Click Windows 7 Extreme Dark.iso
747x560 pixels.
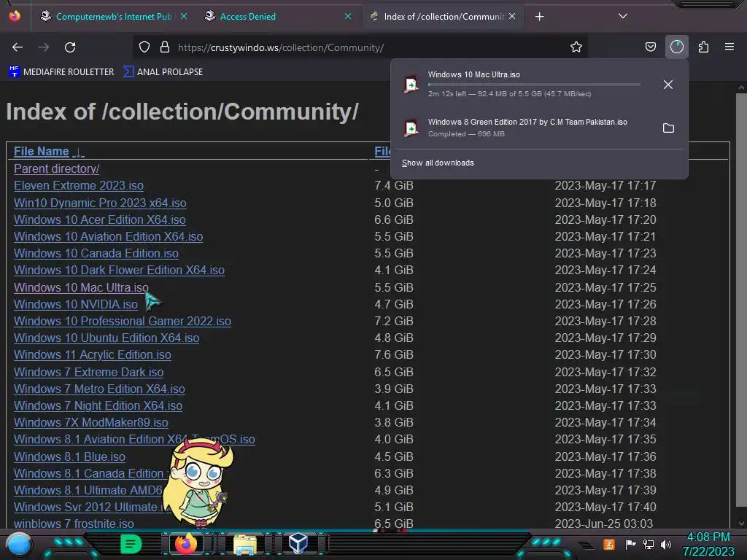tap(88, 372)
